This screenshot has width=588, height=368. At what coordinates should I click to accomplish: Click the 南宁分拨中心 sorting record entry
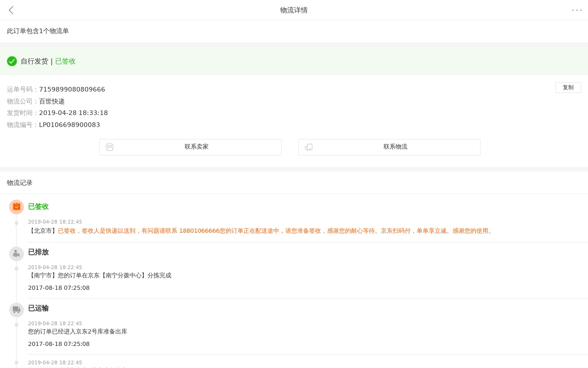pyautogui.click(x=100, y=276)
